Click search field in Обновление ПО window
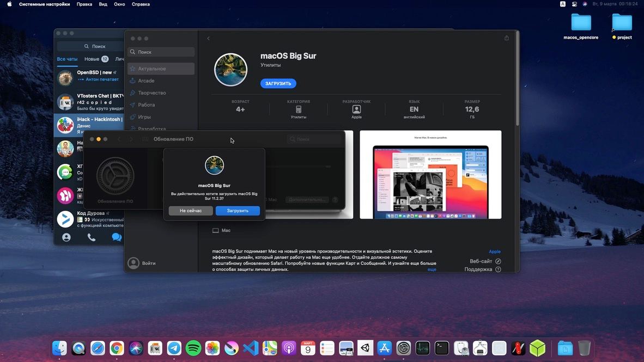644x362 pixels. point(314,139)
